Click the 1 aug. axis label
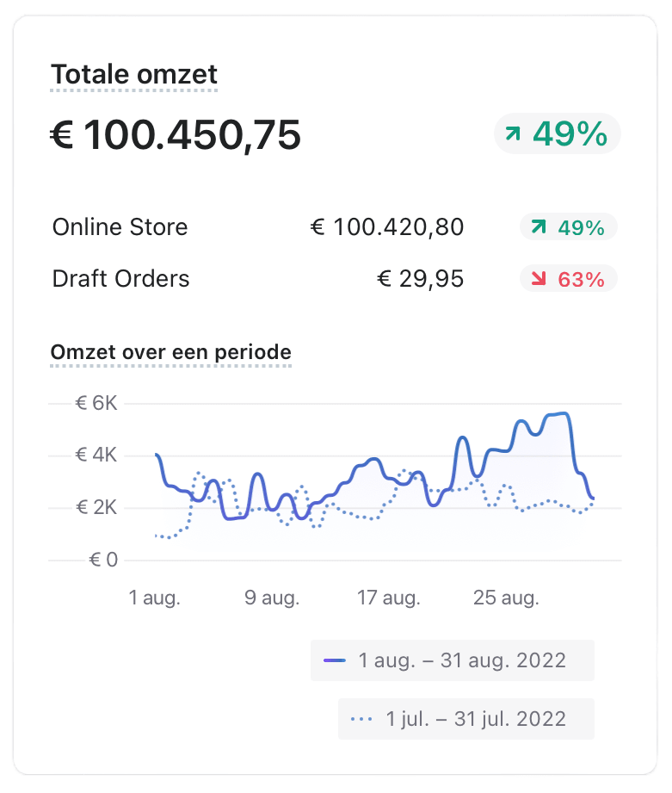Image resolution: width=672 pixels, height=793 pixels. click(x=154, y=598)
